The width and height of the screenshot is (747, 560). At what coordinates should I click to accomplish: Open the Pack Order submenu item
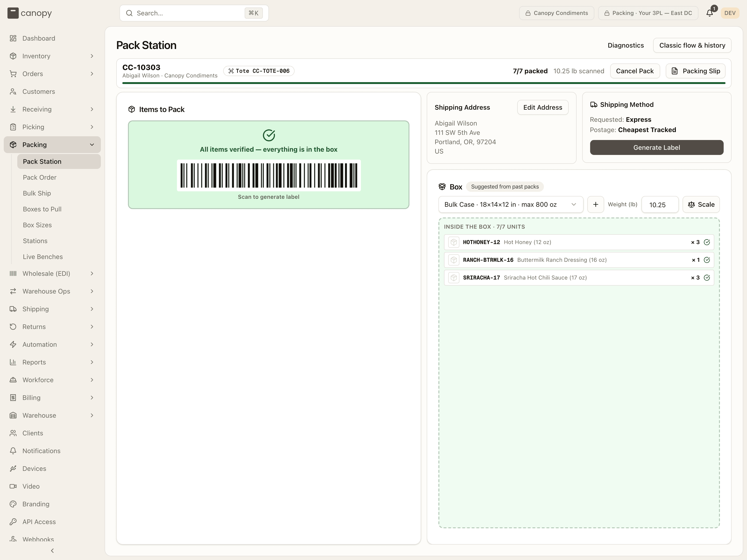[59, 177]
